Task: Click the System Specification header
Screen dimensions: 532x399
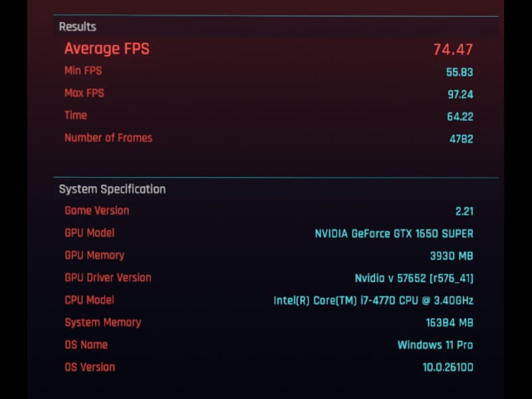Action: (x=112, y=189)
